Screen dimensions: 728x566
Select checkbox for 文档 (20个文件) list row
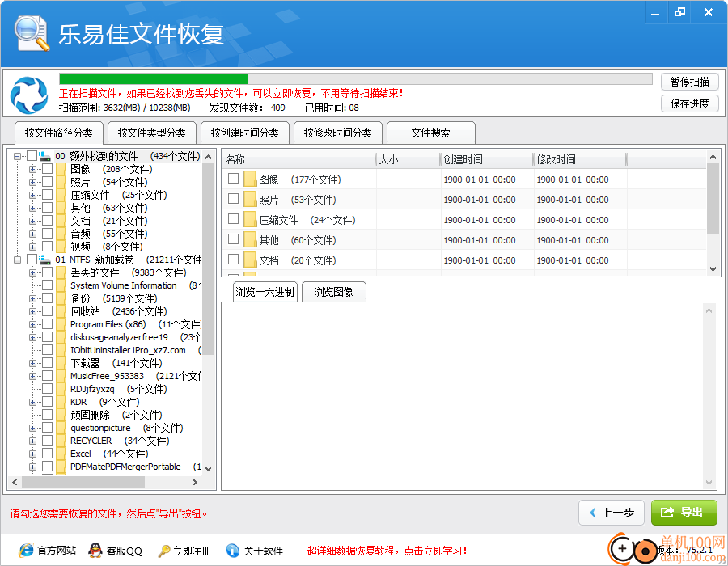pyautogui.click(x=234, y=260)
